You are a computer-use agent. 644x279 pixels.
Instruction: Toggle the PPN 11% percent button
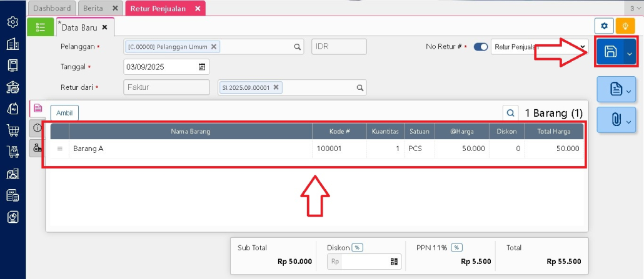point(457,248)
